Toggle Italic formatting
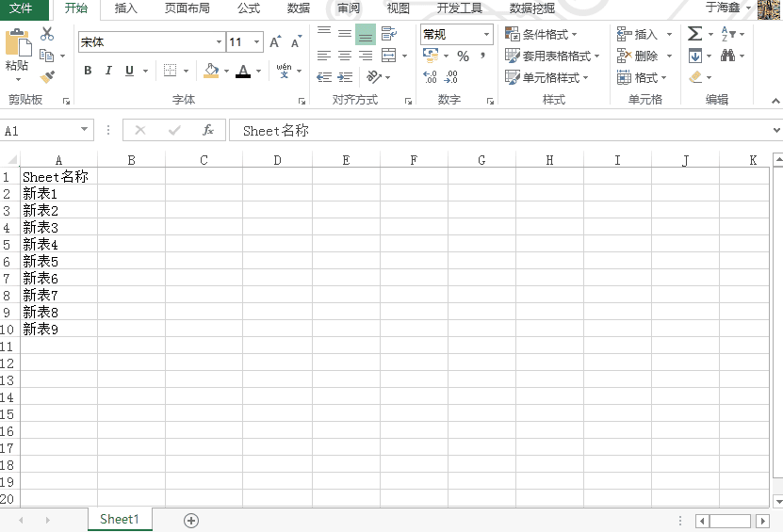This screenshot has height=532, width=783. point(108,71)
